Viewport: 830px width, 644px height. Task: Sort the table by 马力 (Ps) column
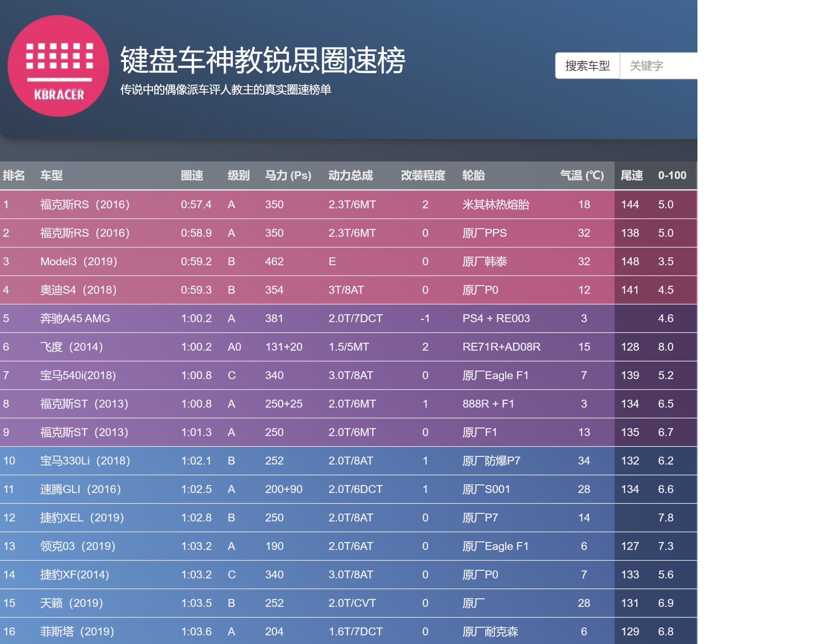point(289,175)
